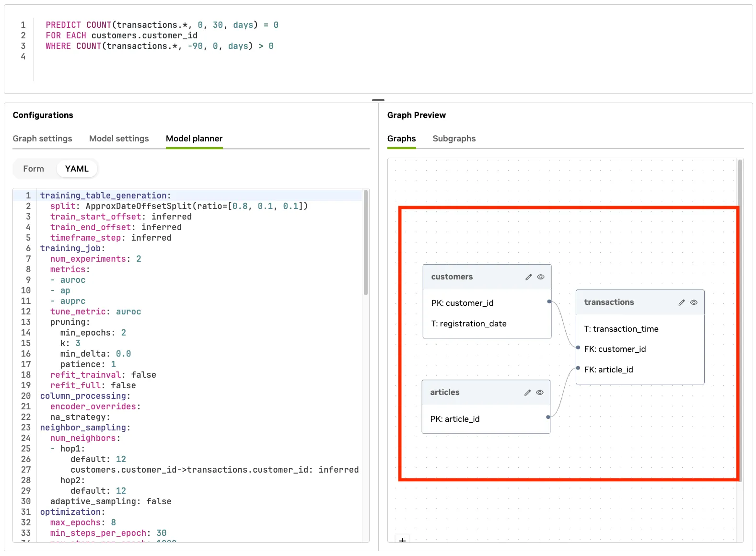Viewport: 756px width, 556px height.
Task: Click the 'num_experiments: 2' YAML line
Action: (96, 259)
